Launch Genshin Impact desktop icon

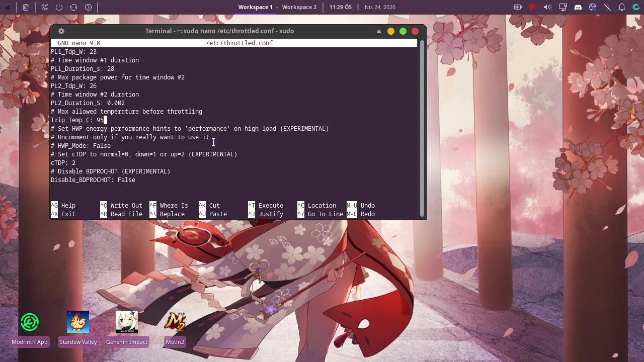(x=127, y=329)
